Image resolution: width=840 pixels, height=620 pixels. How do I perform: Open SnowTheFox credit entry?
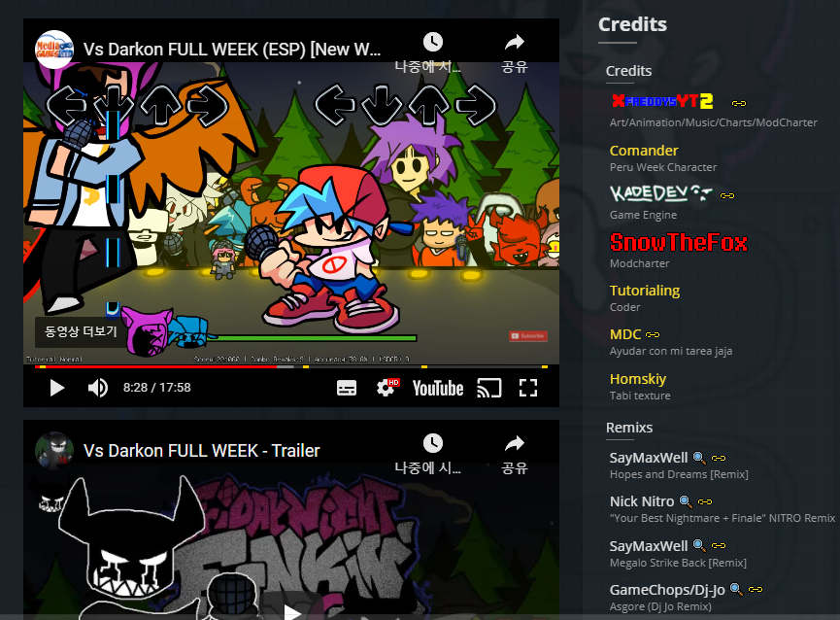click(678, 242)
